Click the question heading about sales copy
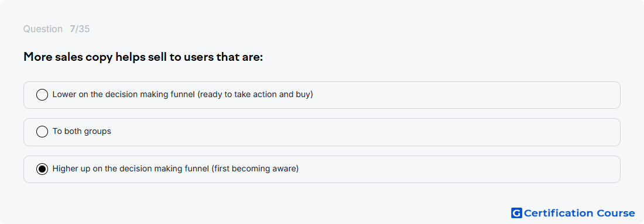 tap(143, 57)
